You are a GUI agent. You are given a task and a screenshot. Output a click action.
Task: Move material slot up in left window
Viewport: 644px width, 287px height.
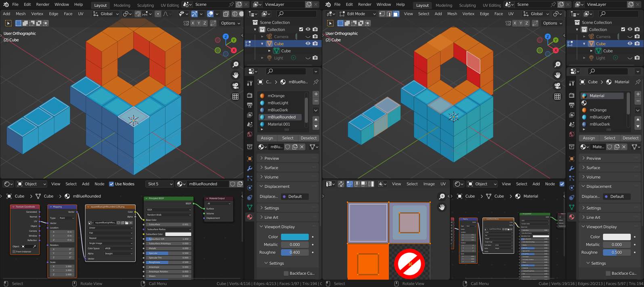pyautogui.click(x=316, y=119)
